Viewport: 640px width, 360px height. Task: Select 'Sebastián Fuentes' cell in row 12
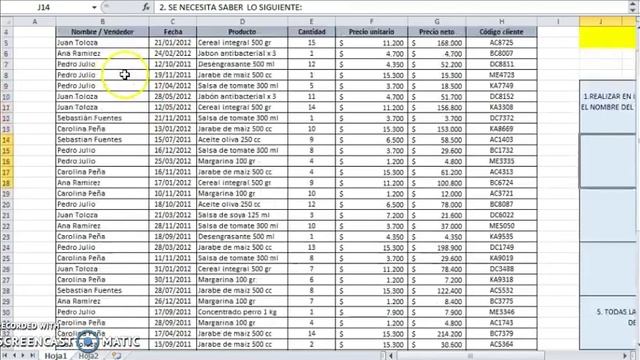102,118
